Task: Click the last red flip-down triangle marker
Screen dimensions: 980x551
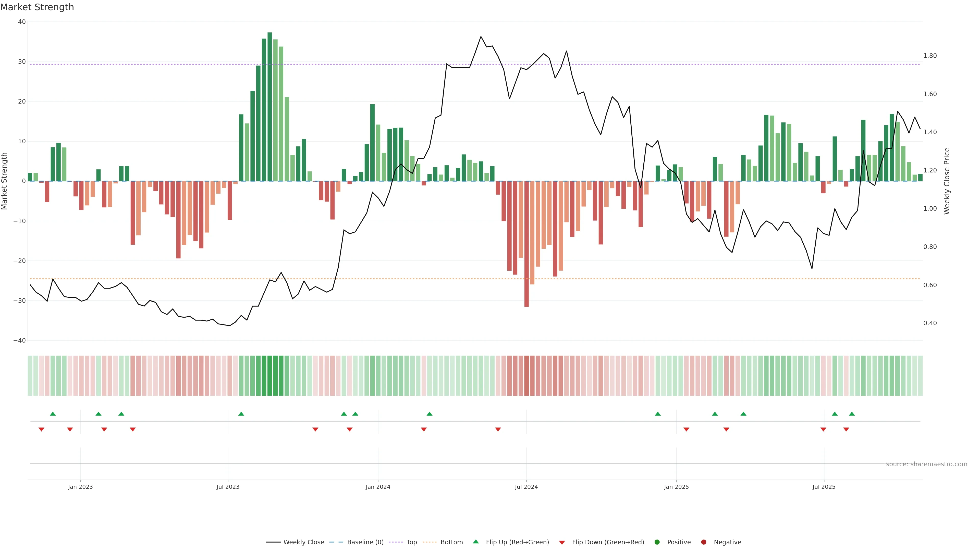Action: (846, 429)
